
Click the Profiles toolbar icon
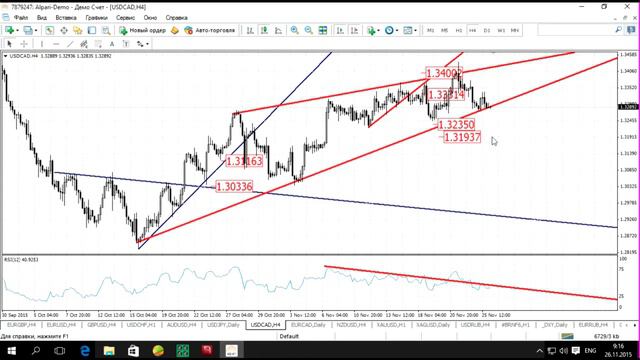click(x=28, y=30)
